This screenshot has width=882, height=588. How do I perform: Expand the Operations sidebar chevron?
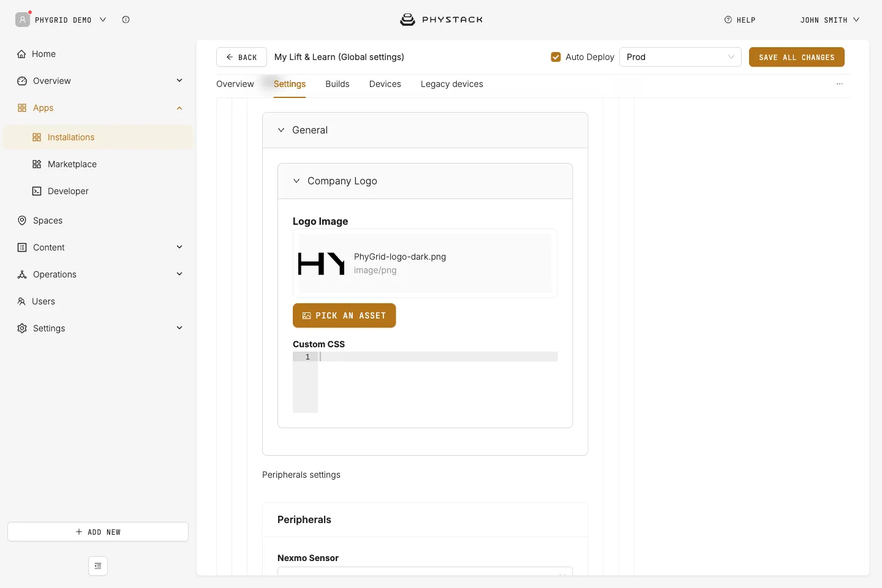click(179, 274)
